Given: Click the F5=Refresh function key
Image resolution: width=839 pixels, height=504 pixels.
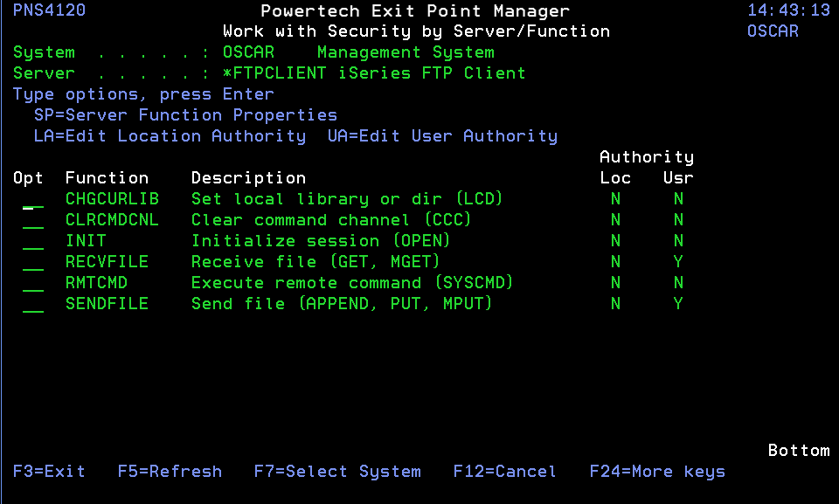Looking at the screenshot, I should (x=170, y=472).
